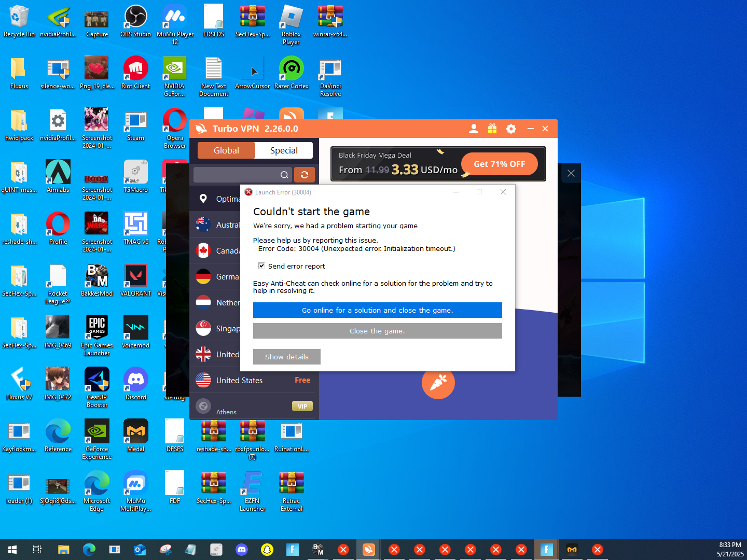Screen dimensions: 747x560
Task: Open VALORANT desktop shortcut
Action: pos(136,281)
